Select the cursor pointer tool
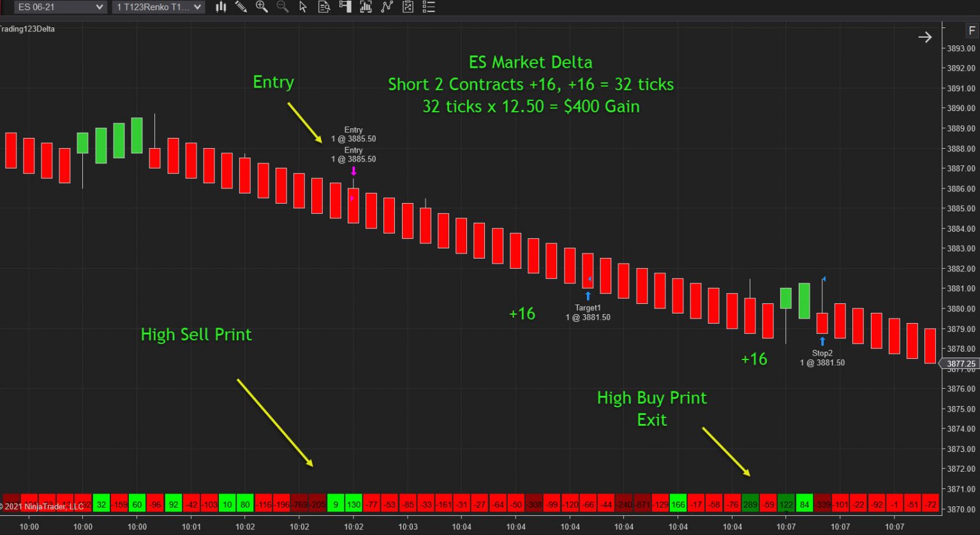This screenshot has width=980, height=535. pyautogui.click(x=303, y=7)
